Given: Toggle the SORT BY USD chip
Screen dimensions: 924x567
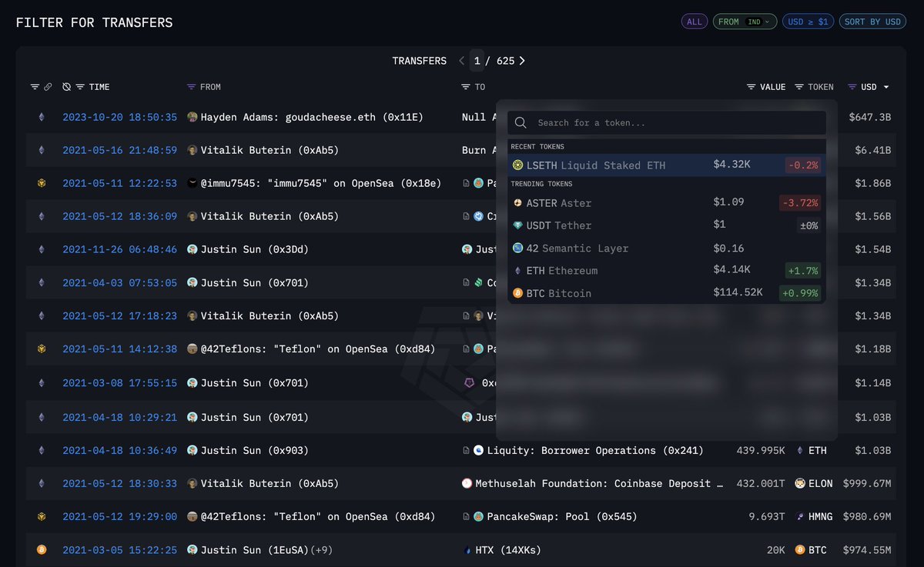Looking at the screenshot, I should [x=872, y=22].
